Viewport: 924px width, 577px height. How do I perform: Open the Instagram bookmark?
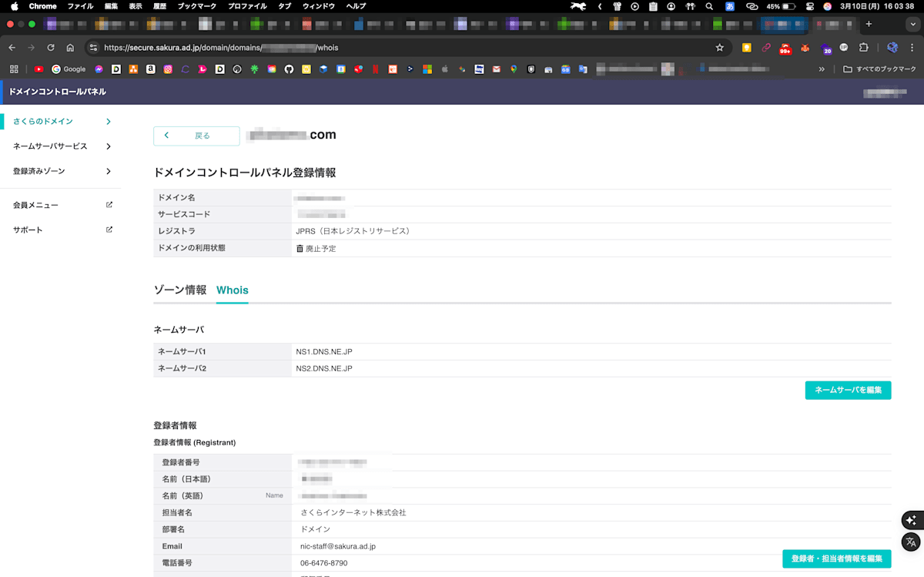click(167, 69)
